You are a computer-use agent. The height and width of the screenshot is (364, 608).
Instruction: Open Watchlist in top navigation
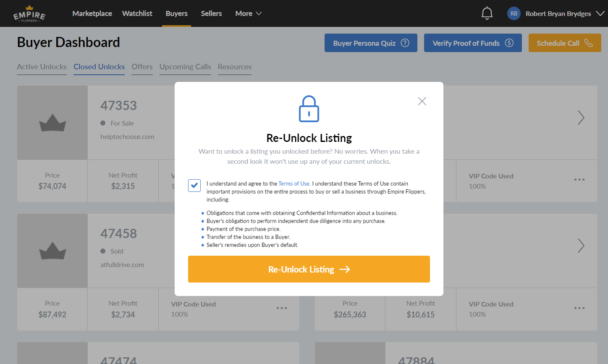(137, 13)
